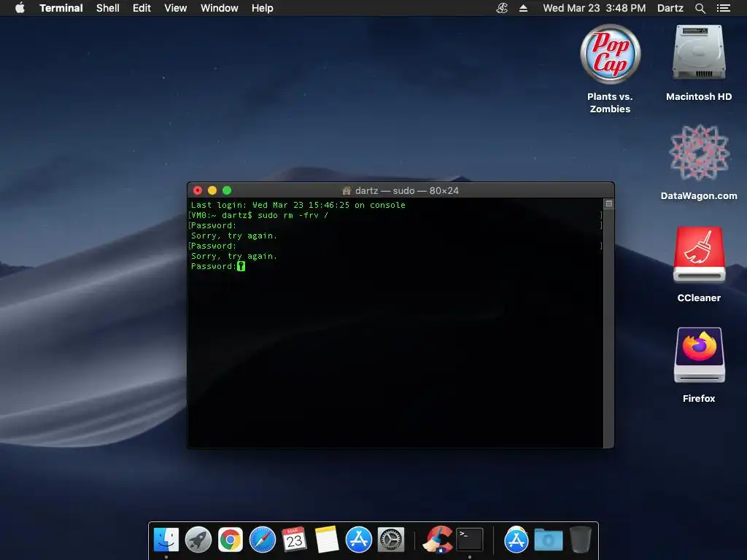The image size is (747, 560).
Task: Click the split pane button in Terminal
Action: (x=609, y=204)
